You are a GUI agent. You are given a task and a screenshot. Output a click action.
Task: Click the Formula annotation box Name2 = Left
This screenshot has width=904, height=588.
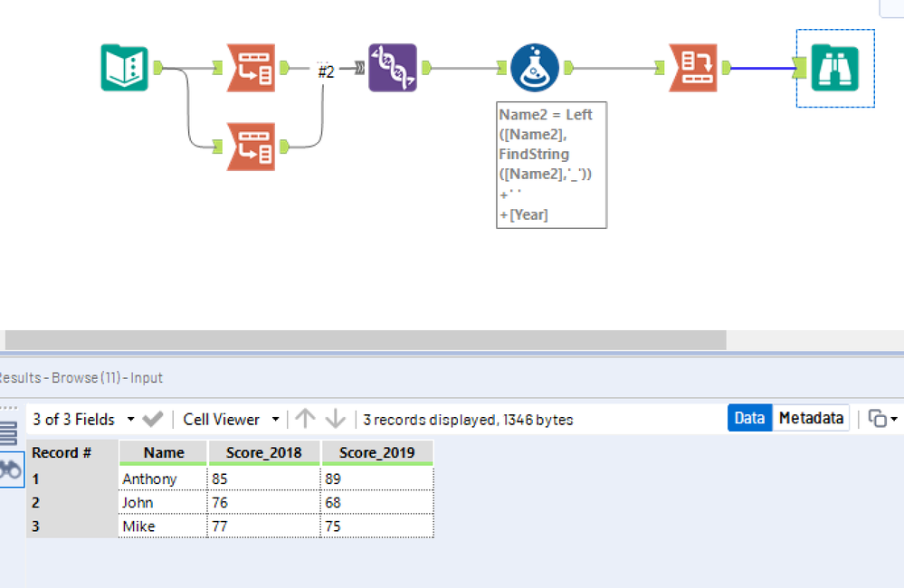tap(551, 165)
